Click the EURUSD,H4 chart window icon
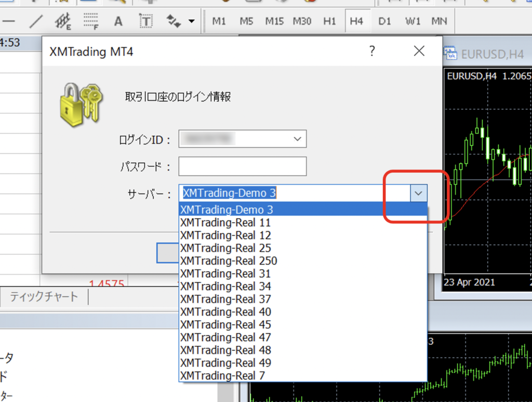The height and width of the screenshot is (402, 532). click(x=450, y=54)
